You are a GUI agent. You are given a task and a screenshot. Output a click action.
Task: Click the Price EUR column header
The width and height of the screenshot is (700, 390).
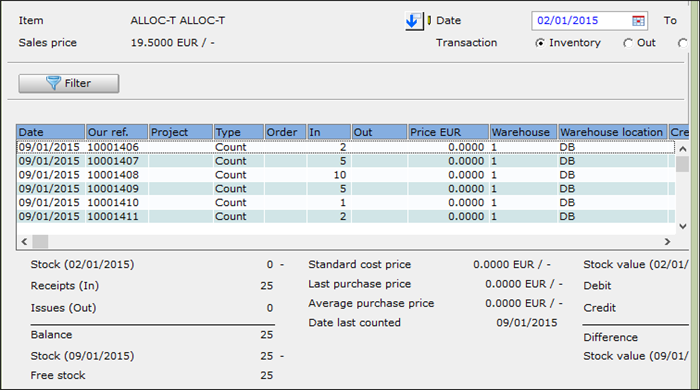pyautogui.click(x=448, y=132)
